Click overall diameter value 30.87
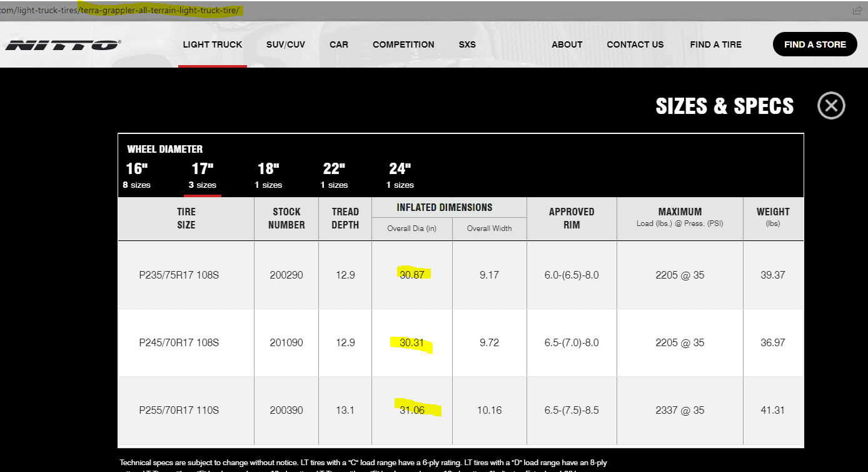 (412, 275)
